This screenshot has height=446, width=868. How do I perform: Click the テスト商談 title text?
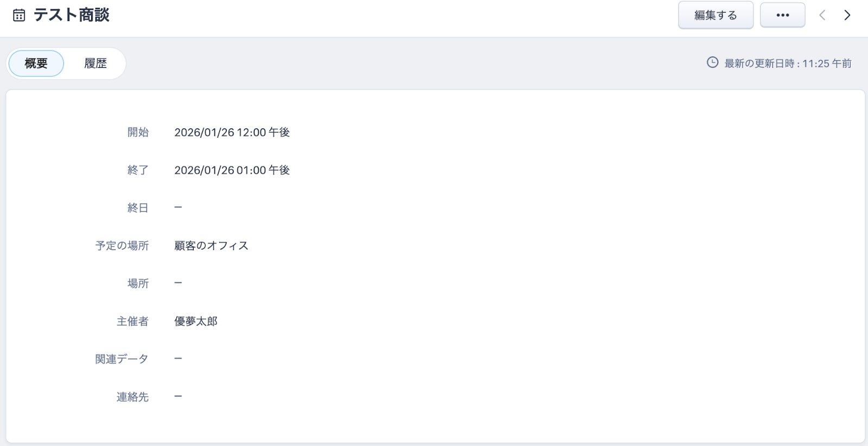point(72,15)
